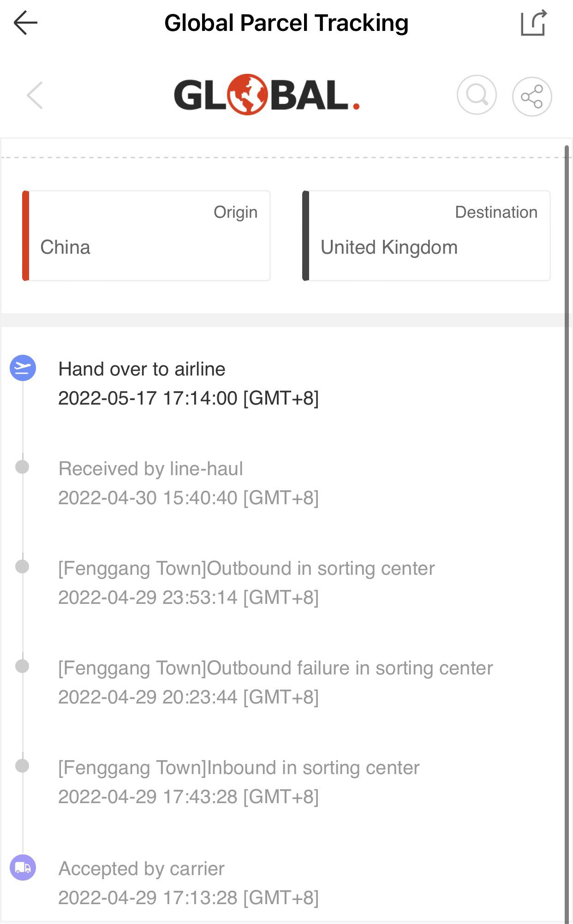Select the Outbound in sorting center dot
The height and width of the screenshot is (924, 573).
click(22, 566)
